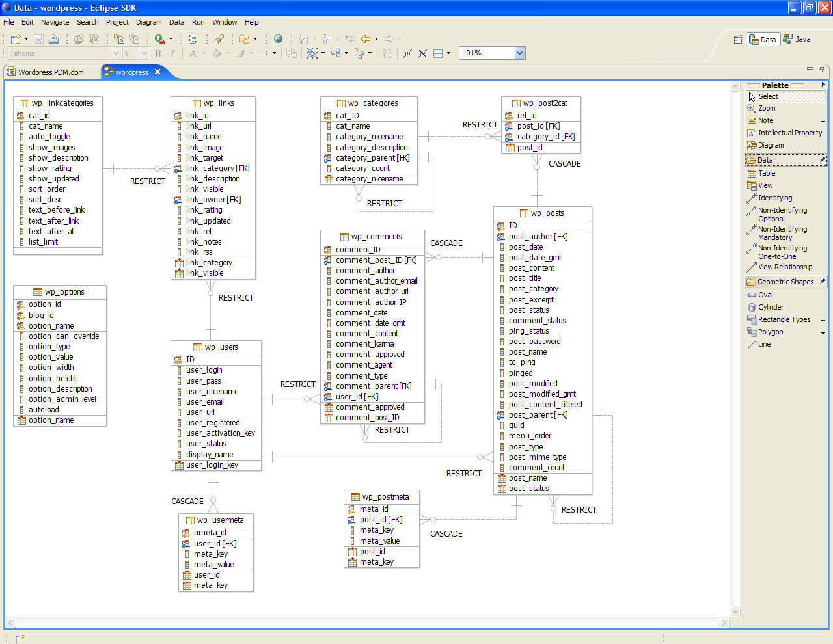Open the Window menu

tap(225, 22)
